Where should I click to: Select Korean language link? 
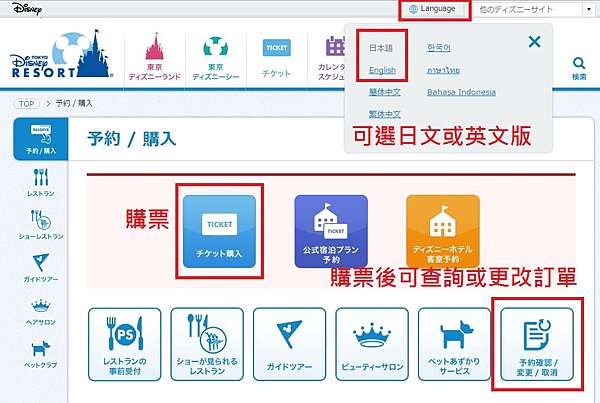pos(439,48)
